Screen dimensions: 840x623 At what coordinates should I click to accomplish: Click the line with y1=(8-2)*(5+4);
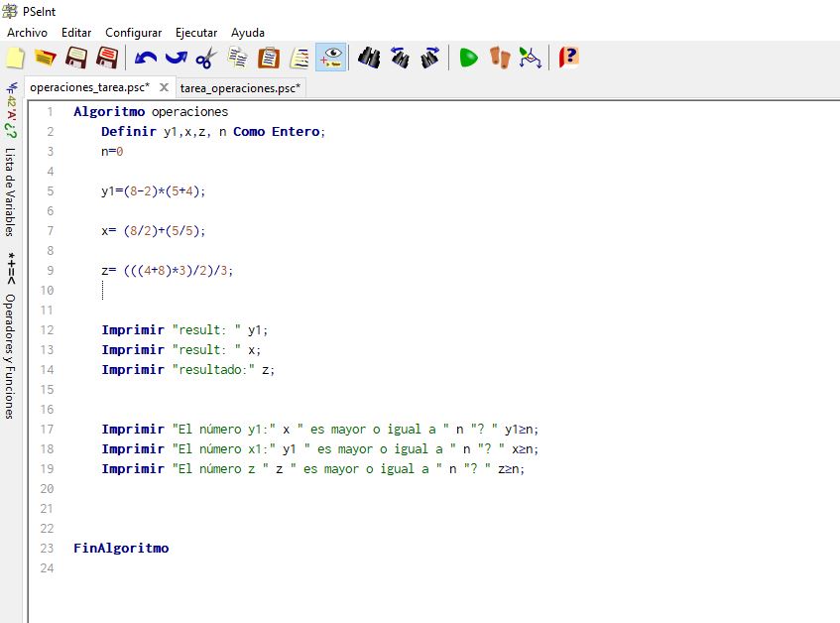[x=153, y=191]
